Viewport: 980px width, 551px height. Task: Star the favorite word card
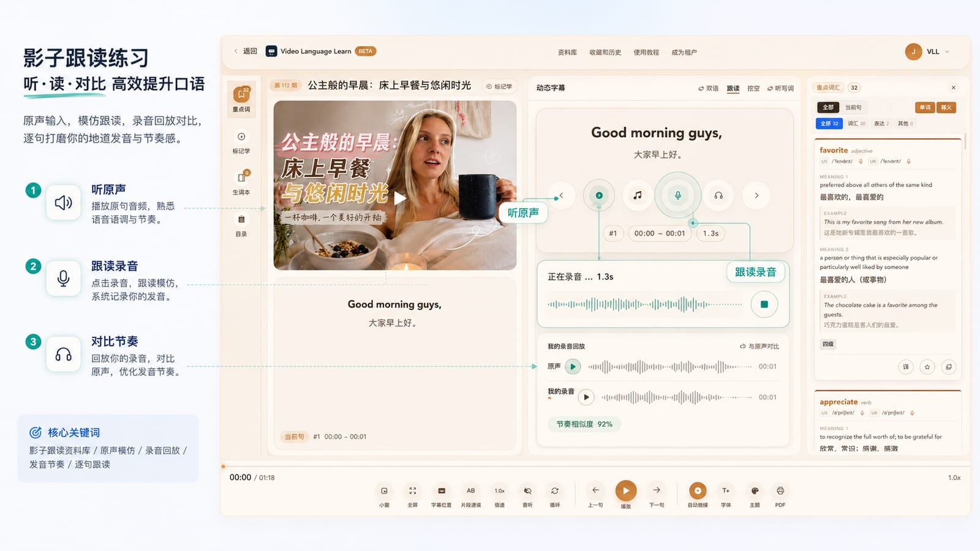[927, 367]
